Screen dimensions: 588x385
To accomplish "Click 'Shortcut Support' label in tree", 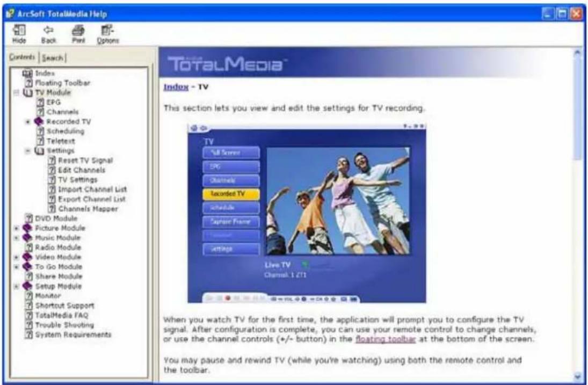I will pyautogui.click(x=64, y=306).
